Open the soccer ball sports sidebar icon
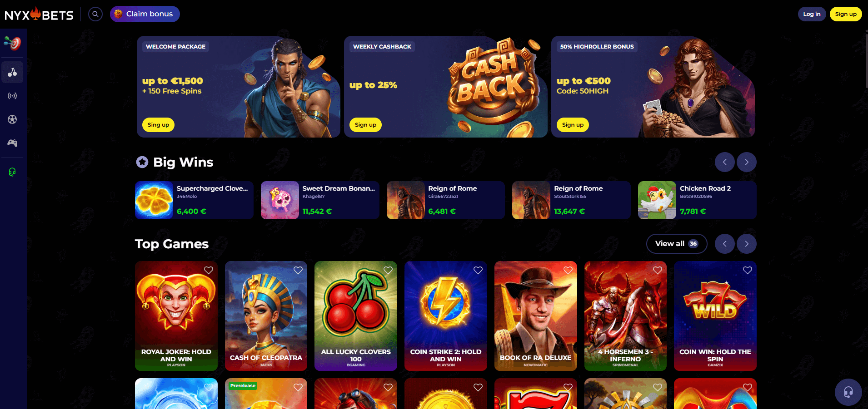This screenshot has width=868, height=409. 12,119
